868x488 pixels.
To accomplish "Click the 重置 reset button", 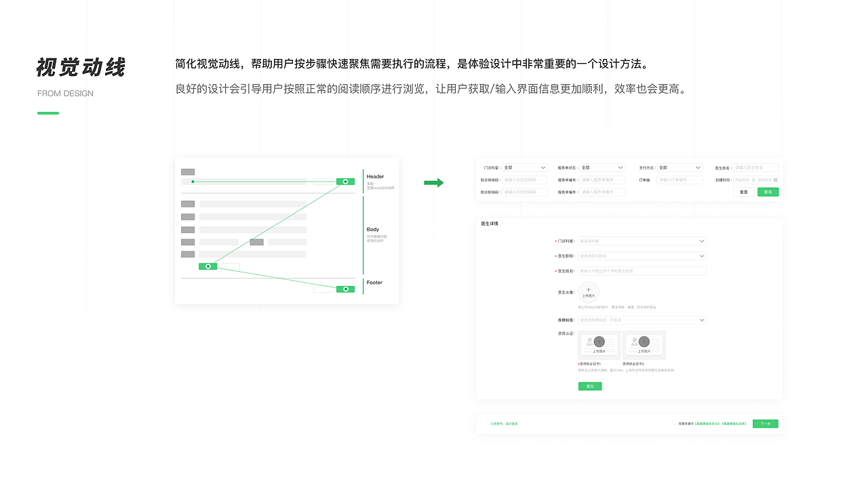I will 744,192.
